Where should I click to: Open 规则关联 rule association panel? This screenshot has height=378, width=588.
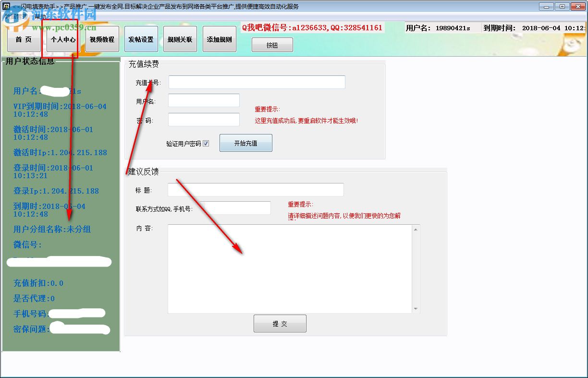pos(180,40)
